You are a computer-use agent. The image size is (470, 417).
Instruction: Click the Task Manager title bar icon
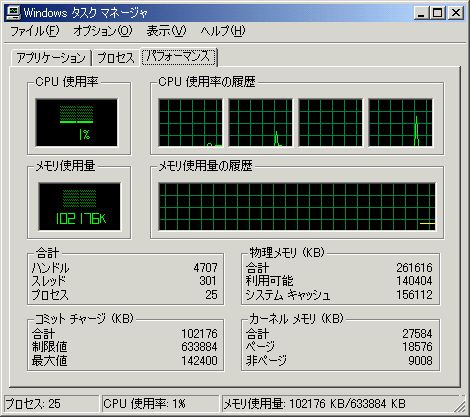[x=14, y=13]
